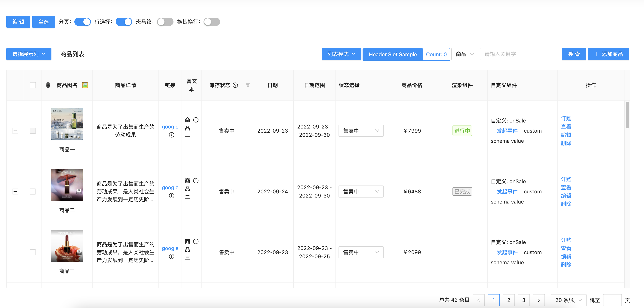Open the 选择展示列 column dropdown
The width and height of the screenshot is (644, 308).
(29, 54)
